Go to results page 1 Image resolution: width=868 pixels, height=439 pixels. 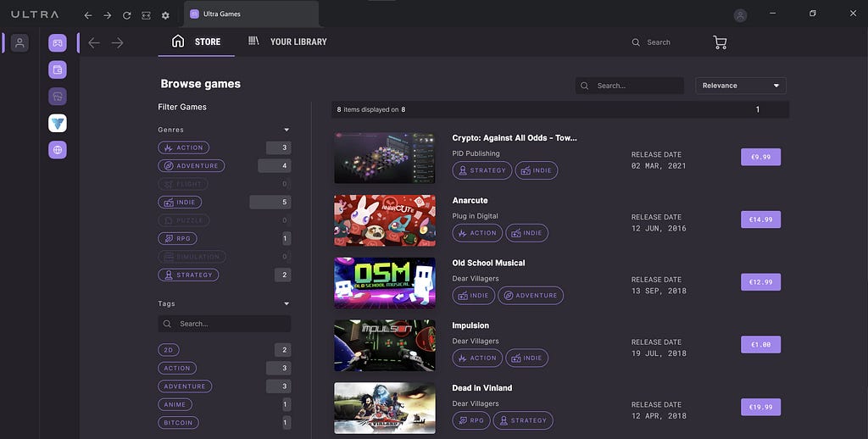click(x=757, y=109)
